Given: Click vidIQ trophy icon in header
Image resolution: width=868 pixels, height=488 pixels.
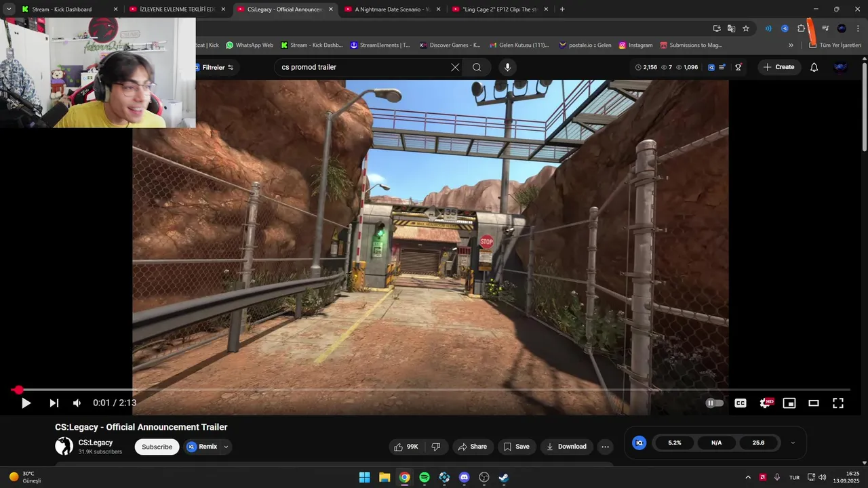Looking at the screenshot, I should [738, 67].
